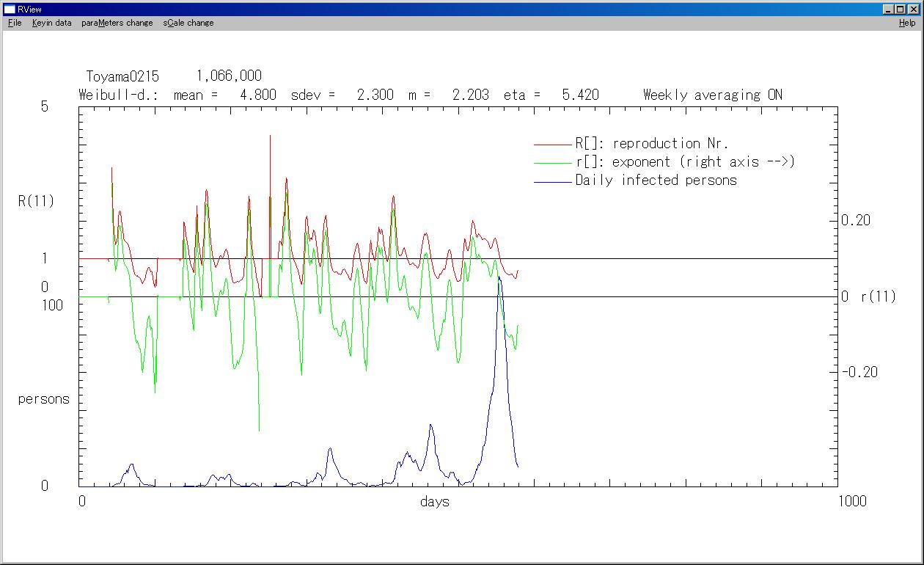This screenshot has height=565, width=924.
Task: Maximize the RView window
Action: (901, 9)
